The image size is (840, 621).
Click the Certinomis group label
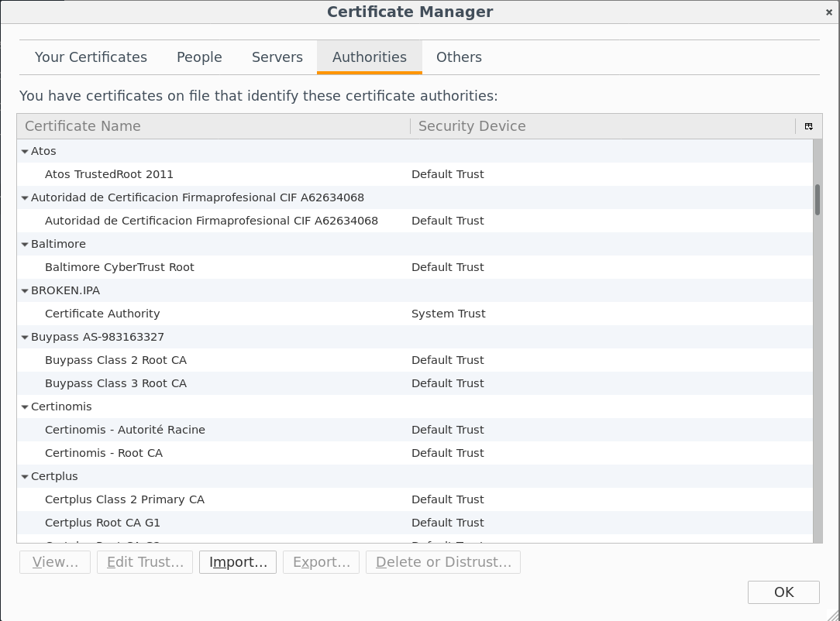61,407
